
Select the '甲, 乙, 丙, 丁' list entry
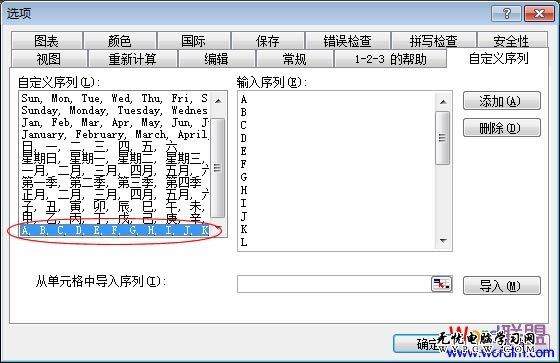[115, 218]
